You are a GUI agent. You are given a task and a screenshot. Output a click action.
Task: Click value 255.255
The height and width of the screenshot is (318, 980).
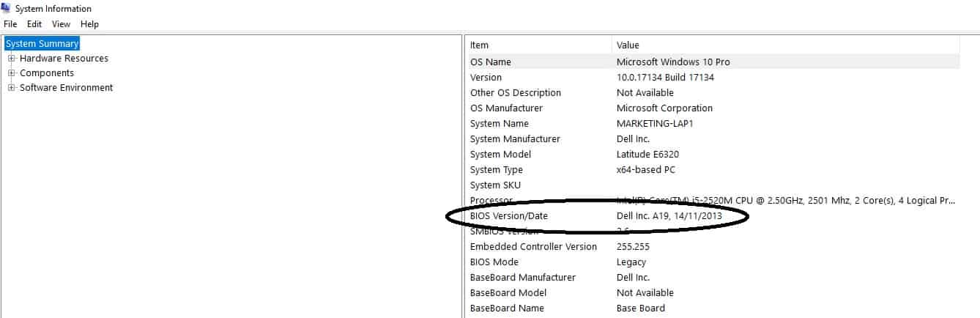[x=633, y=247]
